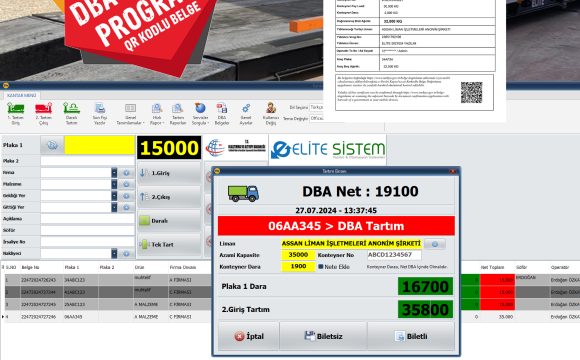Click the red 06AA345 > DBA Tartım banner

(336, 226)
